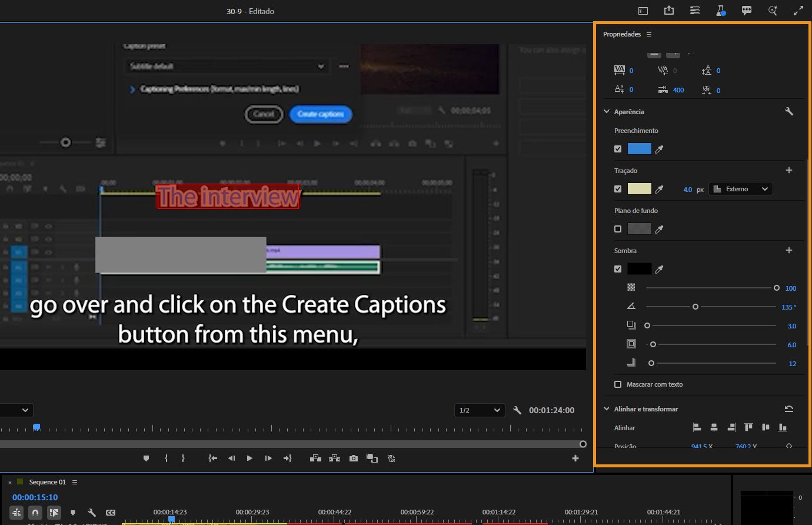Use the Traçado stroke eyedropper
The height and width of the screenshot is (525, 812).
click(x=659, y=190)
